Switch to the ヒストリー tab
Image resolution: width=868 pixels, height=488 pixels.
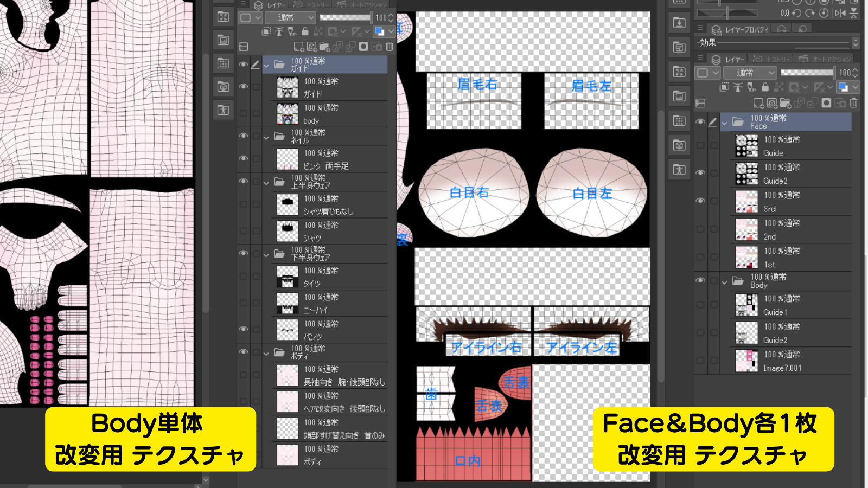point(318,4)
